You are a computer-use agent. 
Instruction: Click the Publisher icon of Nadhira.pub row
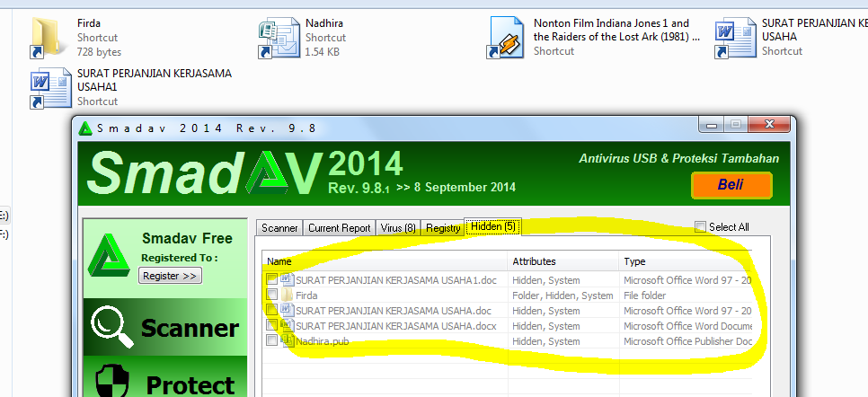[x=287, y=341]
